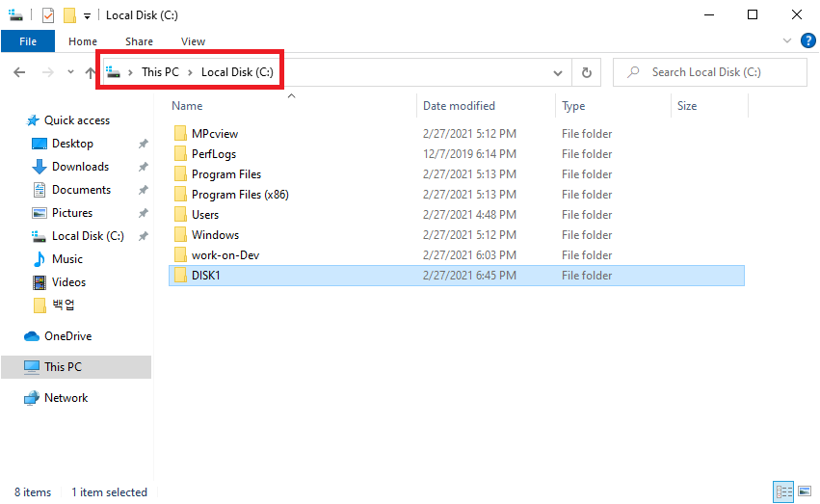Sort by the Name column header
Viewport: 820px width, 504px height.
point(187,106)
